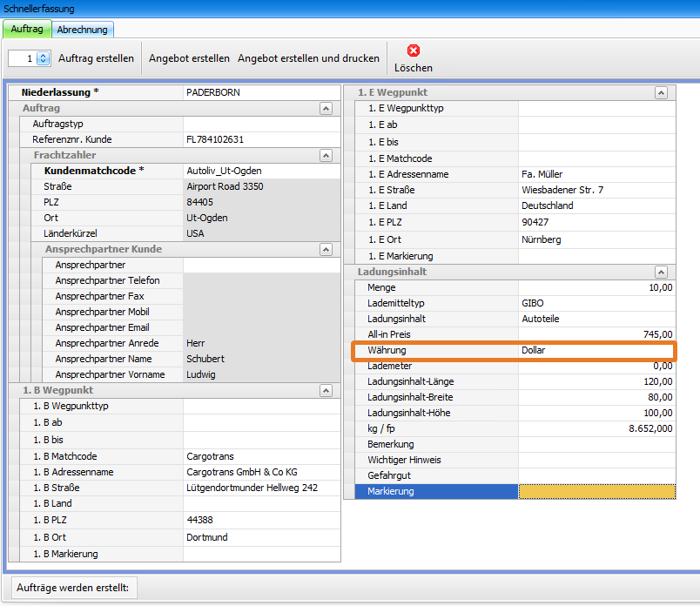The height and width of the screenshot is (606, 700).
Task: Click the Währung field showing Dollar
Action: 596,350
